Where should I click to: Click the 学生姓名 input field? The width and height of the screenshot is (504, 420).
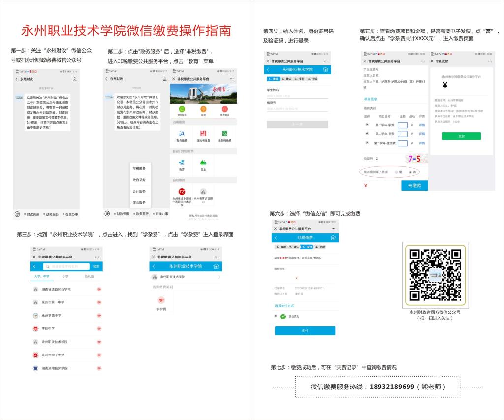pyautogui.click(x=297, y=96)
